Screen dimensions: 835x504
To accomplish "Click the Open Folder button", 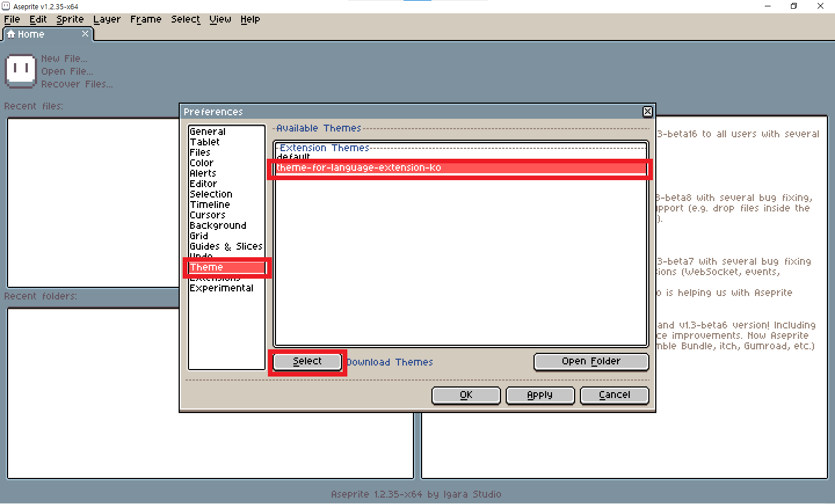I will point(591,361).
